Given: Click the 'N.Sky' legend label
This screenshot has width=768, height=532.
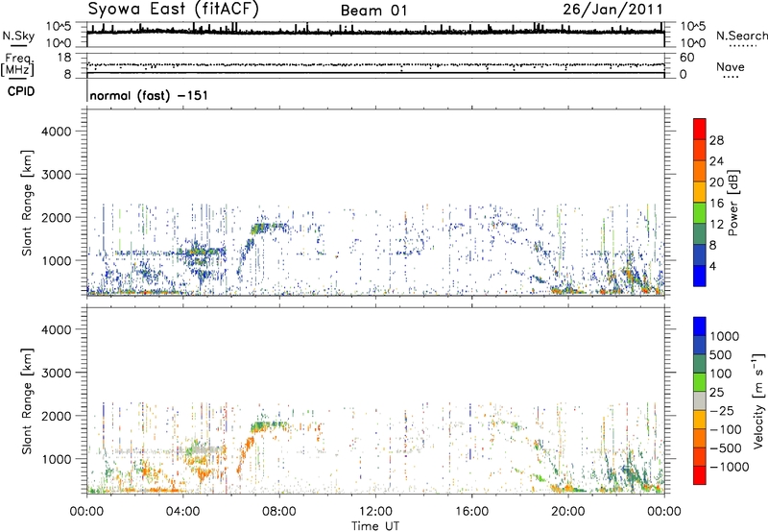Looking at the screenshot, I should click(18, 36).
